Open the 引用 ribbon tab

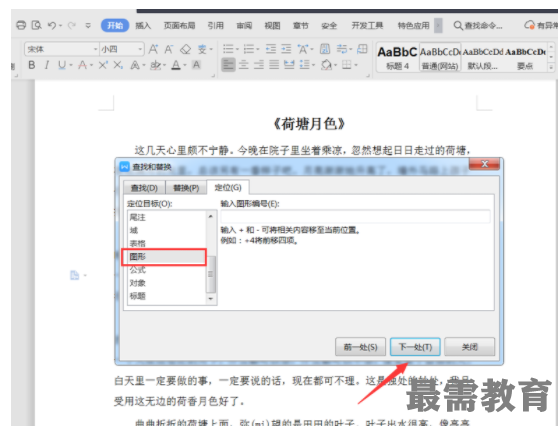216,26
